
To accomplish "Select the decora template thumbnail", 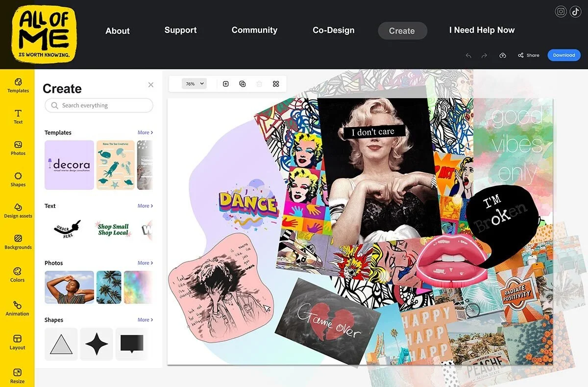I will (69, 165).
